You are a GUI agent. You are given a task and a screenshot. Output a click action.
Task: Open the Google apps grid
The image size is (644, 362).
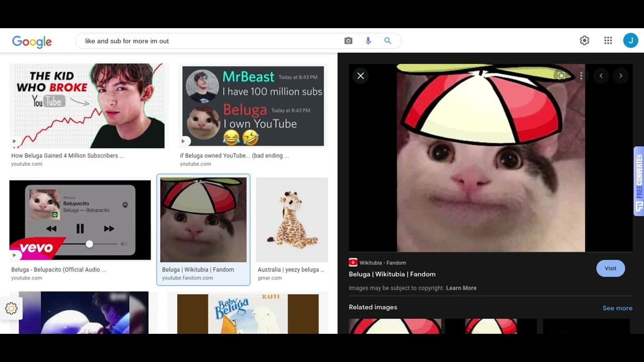point(608,41)
